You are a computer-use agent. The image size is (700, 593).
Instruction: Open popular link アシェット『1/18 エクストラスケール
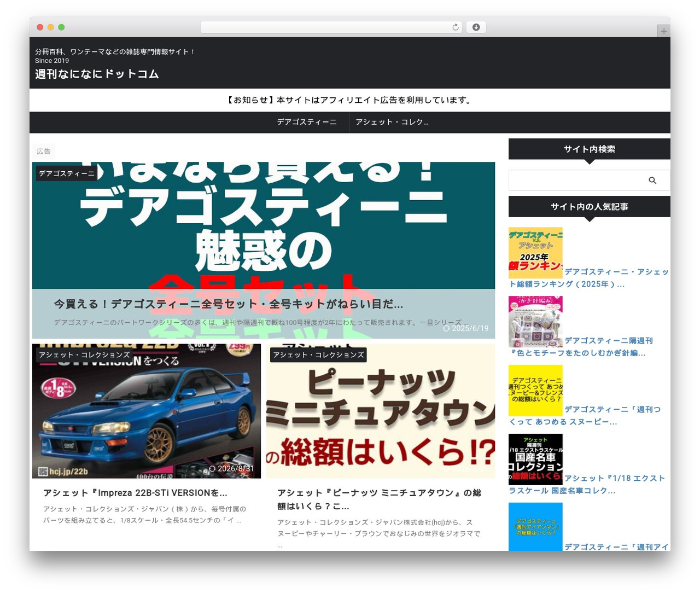coord(587,485)
